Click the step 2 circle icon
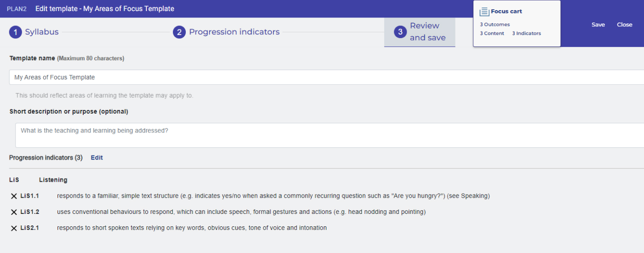This screenshot has width=644, height=253. click(x=179, y=32)
